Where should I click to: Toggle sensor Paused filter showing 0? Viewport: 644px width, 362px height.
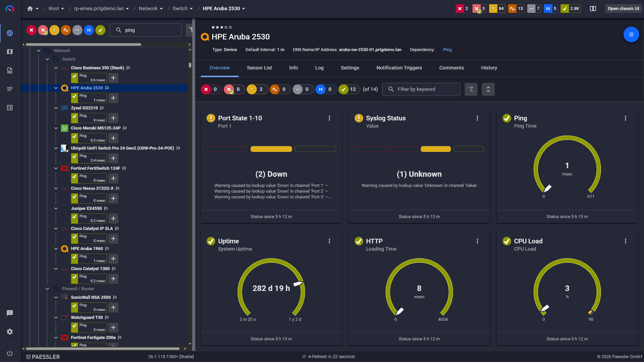click(326, 89)
